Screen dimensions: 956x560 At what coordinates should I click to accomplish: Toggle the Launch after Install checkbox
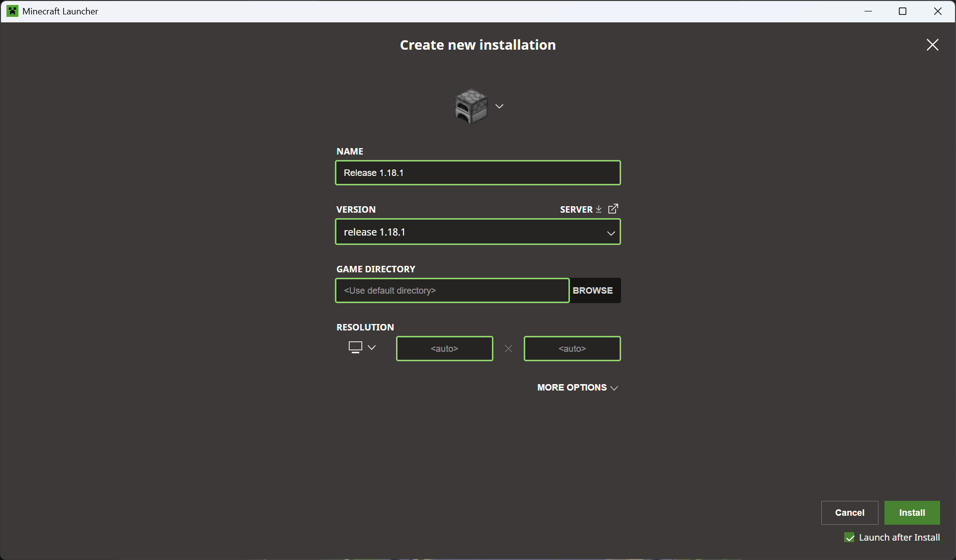coord(850,538)
